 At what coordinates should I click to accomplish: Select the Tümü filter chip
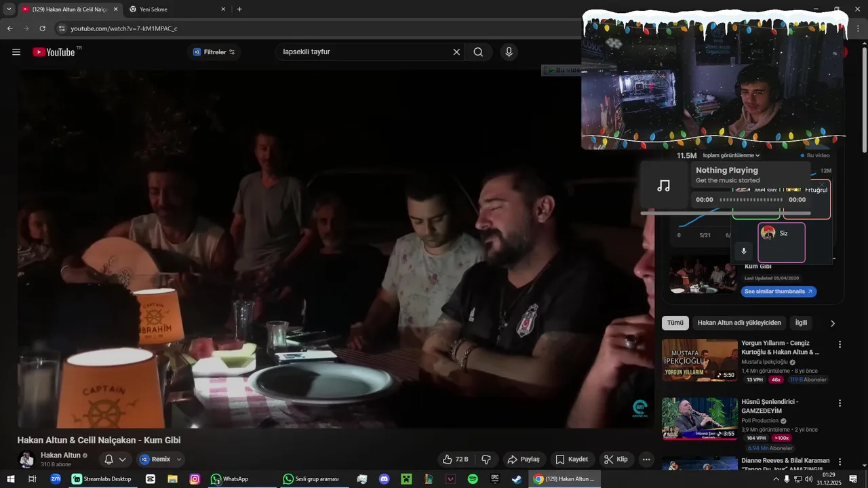675,323
